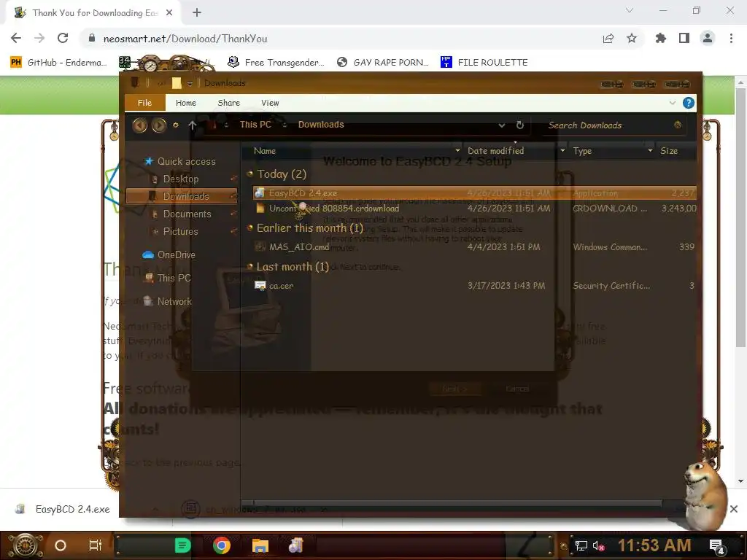Go back in Chrome browser
Image resolution: width=747 pixels, height=560 pixels.
(x=16, y=38)
